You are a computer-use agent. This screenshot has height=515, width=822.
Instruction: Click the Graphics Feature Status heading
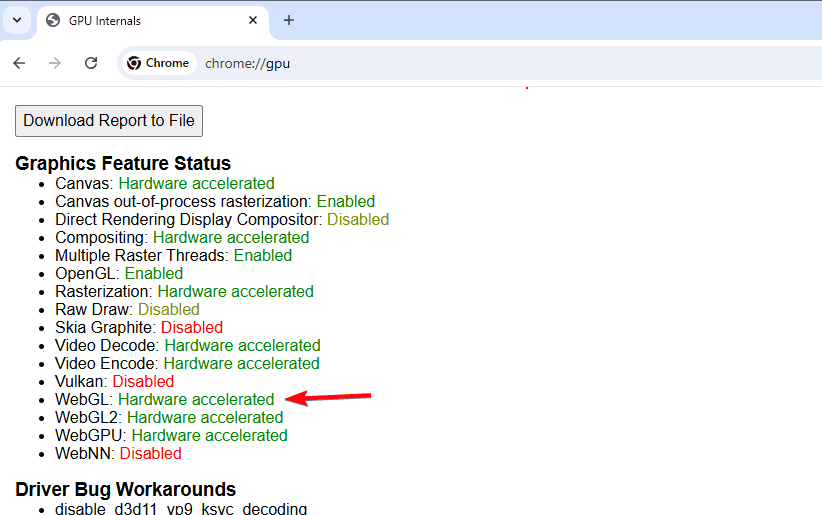coord(123,164)
